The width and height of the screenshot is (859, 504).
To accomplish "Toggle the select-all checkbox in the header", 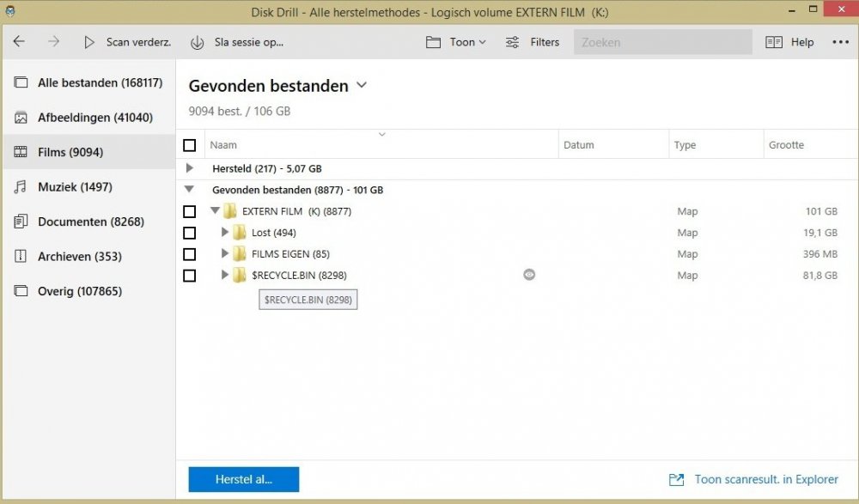I will [190, 145].
